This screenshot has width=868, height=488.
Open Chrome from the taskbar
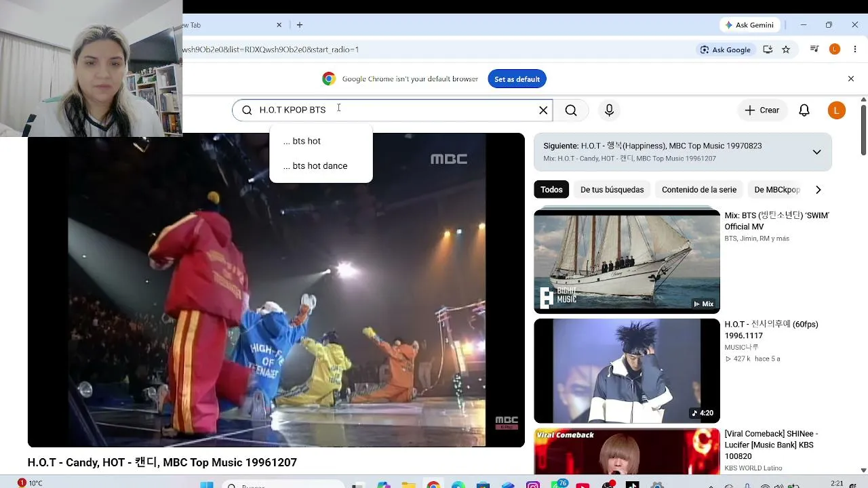pos(433,485)
